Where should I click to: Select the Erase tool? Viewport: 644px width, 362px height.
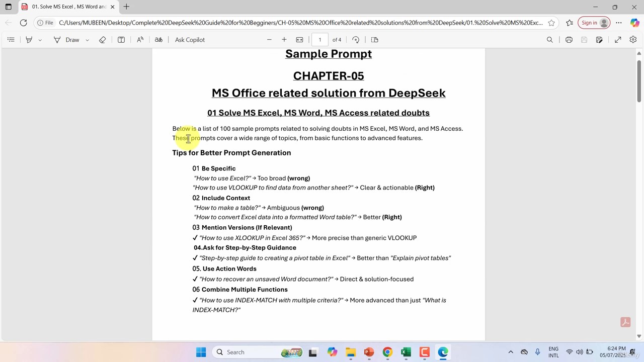(103, 40)
